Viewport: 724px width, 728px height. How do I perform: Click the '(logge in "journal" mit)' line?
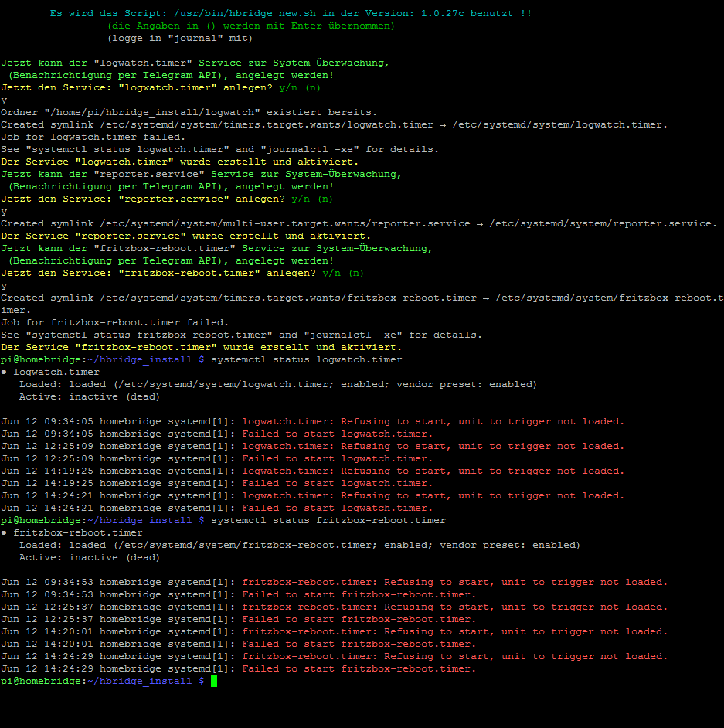[180, 38]
